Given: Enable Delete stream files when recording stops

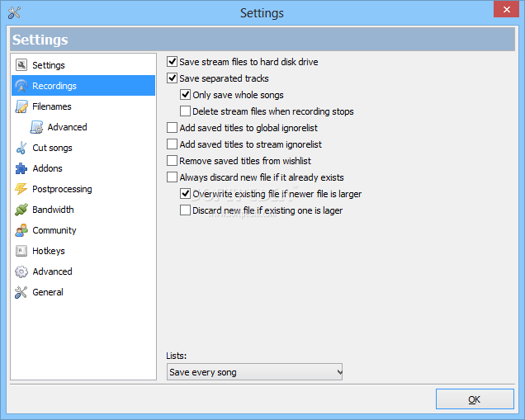Looking at the screenshot, I should [185, 111].
